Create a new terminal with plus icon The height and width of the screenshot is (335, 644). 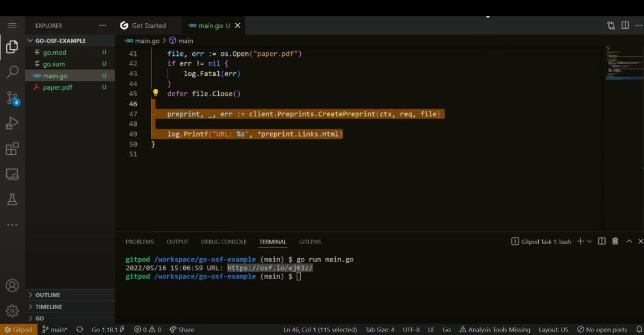[580, 241]
